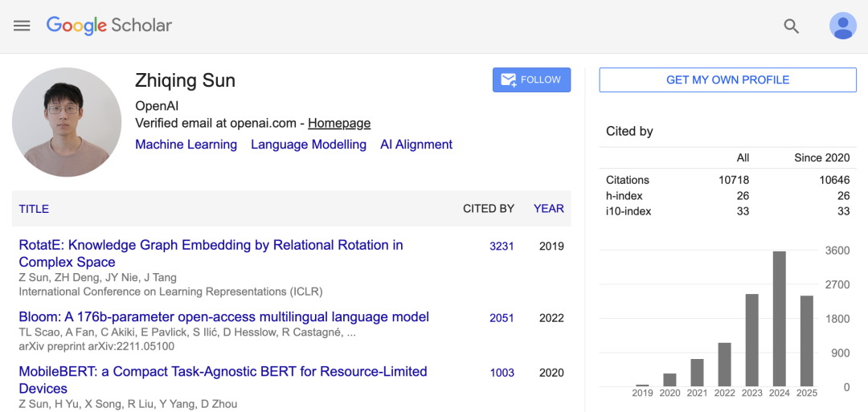Viewport: 868px width, 412px height.
Task: Click the 2024 citation bar in chart
Action: 779,319
